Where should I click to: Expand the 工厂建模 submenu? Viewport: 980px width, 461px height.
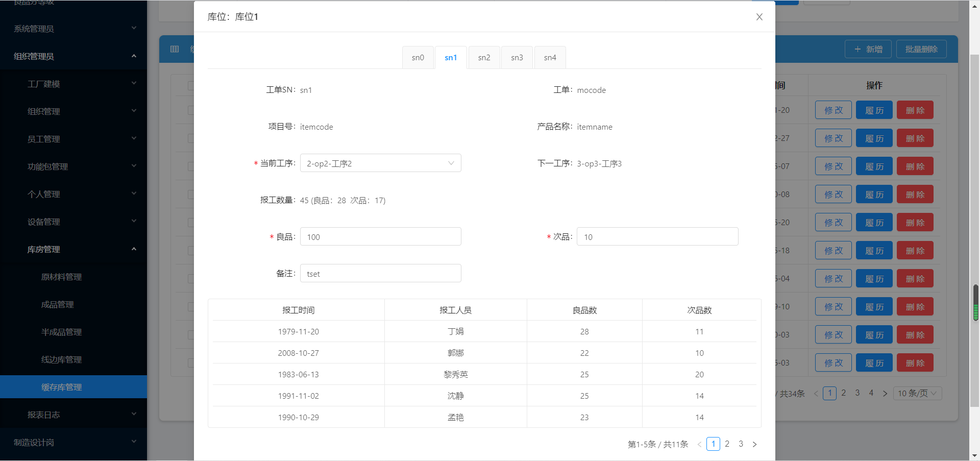click(x=73, y=84)
